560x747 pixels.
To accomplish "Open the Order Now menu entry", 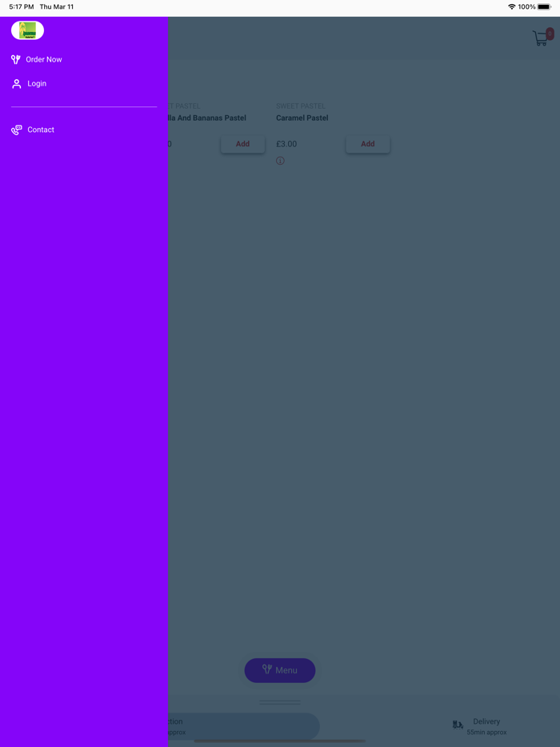I will point(44,59).
